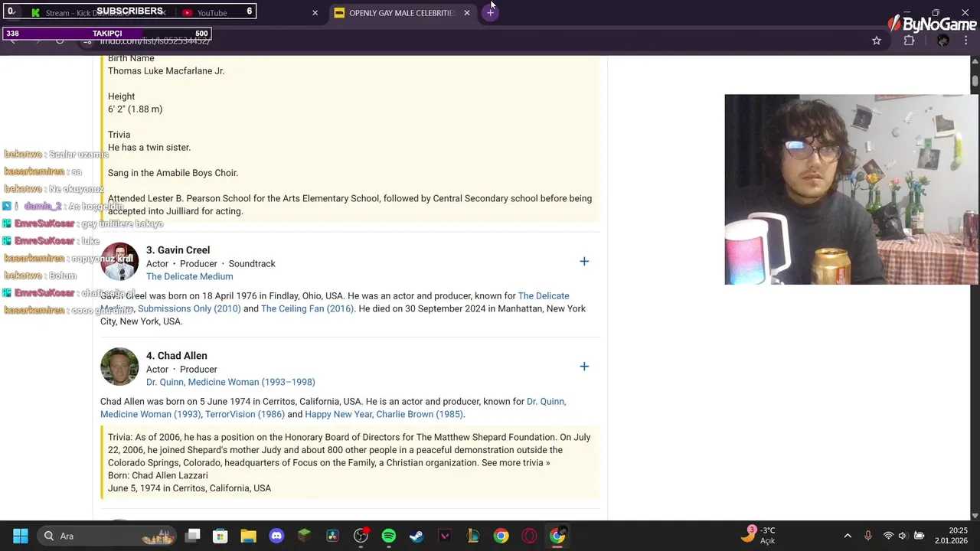Image resolution: width=980 pixels, height=551 pixels.
Task: Click the webcam overlay of the streamer
Action: [851, 189]
